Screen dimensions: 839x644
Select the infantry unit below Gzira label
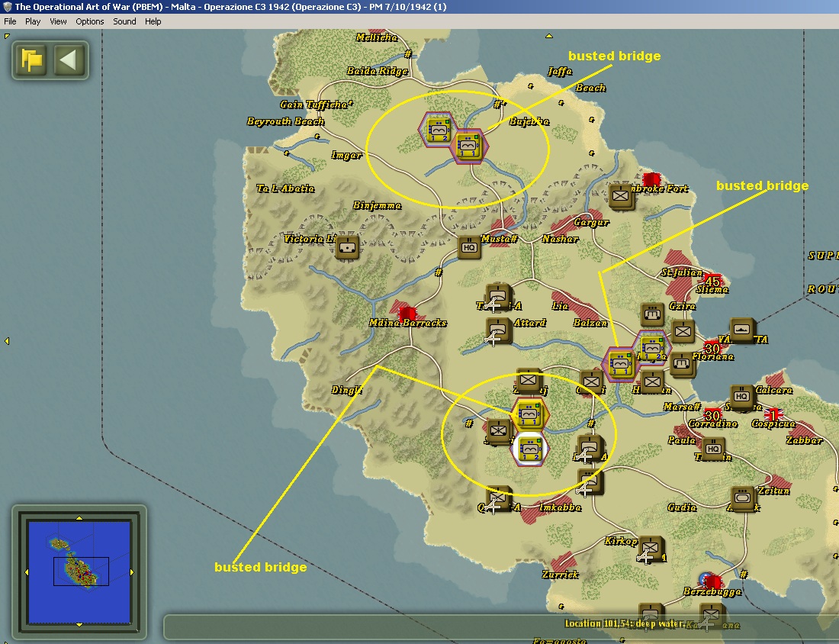[x=682, y=331]
